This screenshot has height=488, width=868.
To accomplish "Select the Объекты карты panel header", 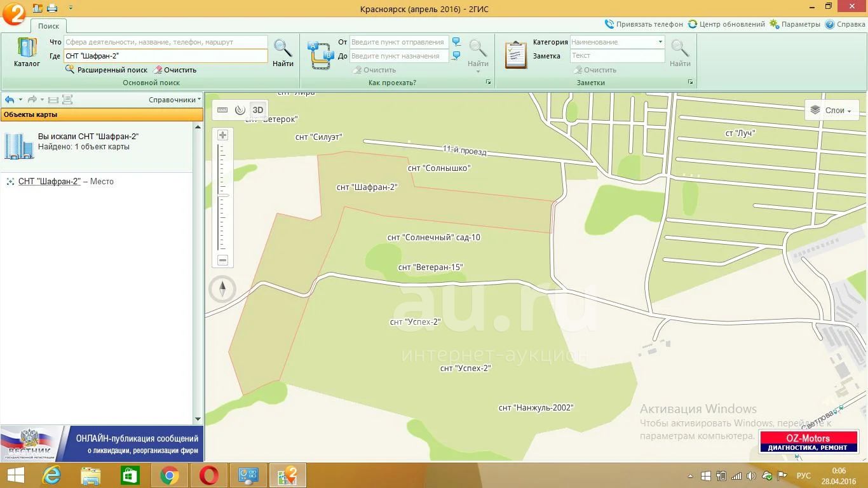I will click(x=102, y=114).
